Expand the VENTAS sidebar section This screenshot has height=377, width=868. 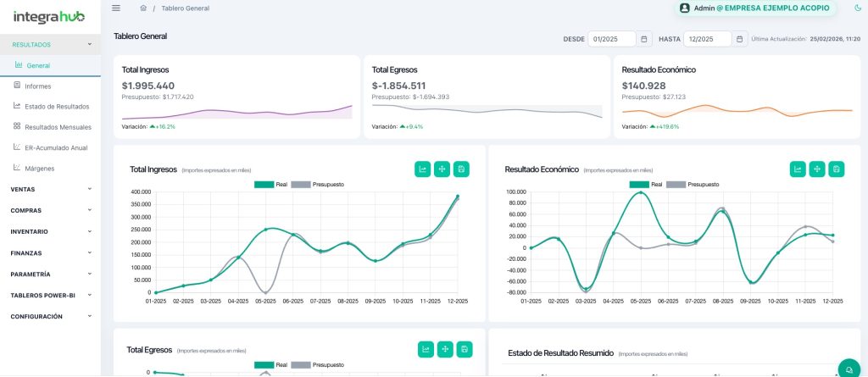51,189
